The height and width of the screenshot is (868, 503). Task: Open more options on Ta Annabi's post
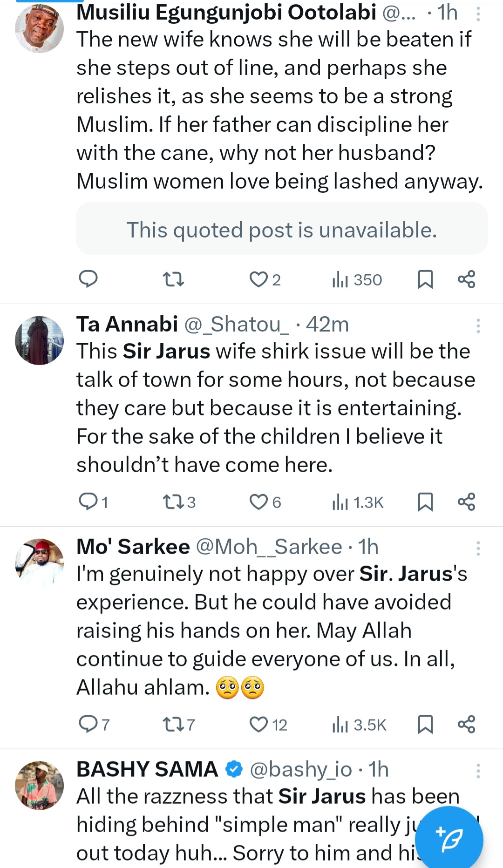point(478,325)
